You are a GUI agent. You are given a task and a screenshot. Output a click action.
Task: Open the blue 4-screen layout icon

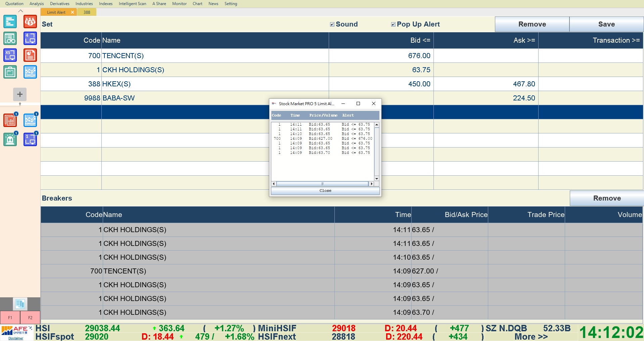pyautogui.click(x=30, y=38)
